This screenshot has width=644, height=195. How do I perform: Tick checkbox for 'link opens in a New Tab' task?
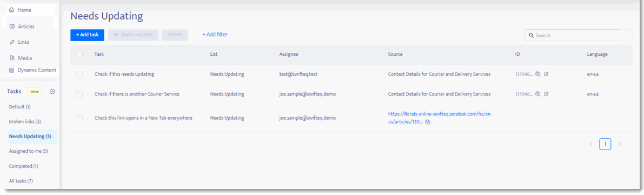click(x=79, y=118)
